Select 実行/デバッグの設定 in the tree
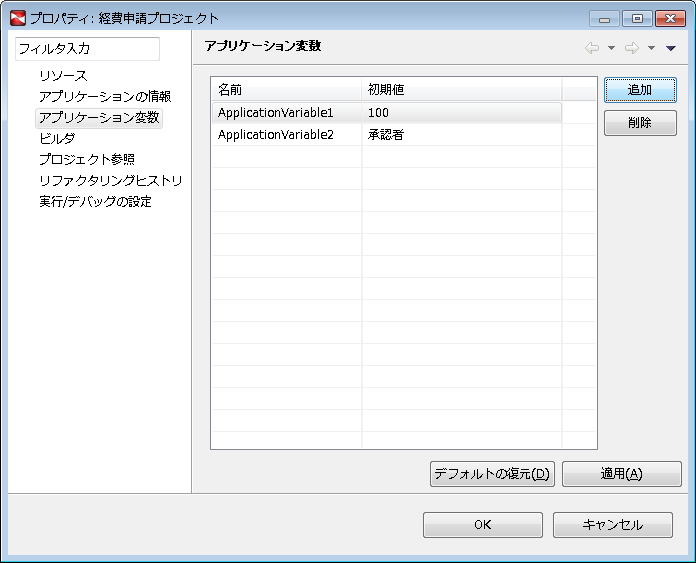The width and height of the screenshot is (696, 563). 95,201
